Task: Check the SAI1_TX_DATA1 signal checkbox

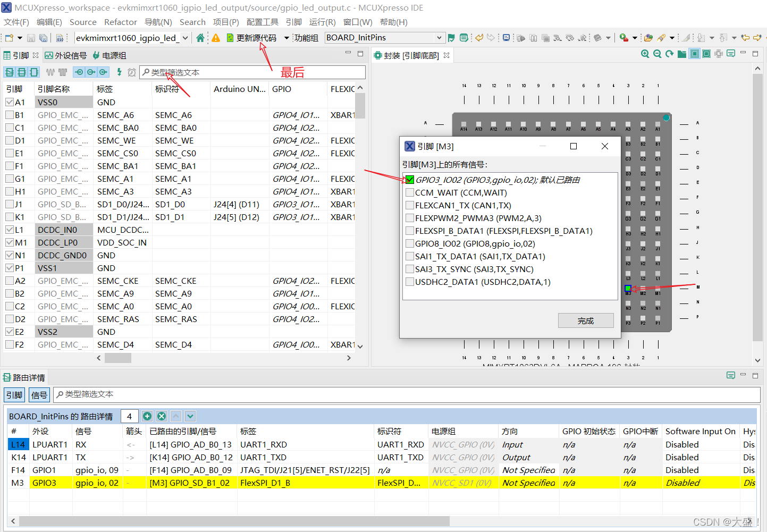Action: click(x=409, y=256)
